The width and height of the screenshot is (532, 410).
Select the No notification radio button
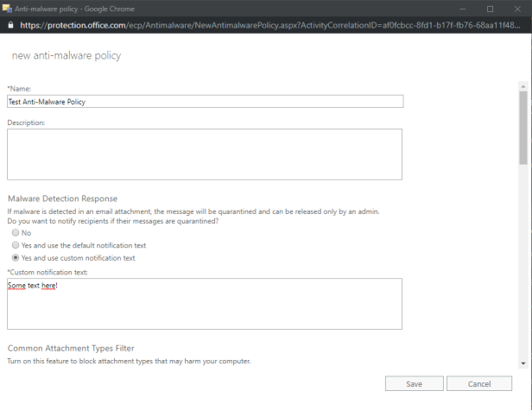16,233
